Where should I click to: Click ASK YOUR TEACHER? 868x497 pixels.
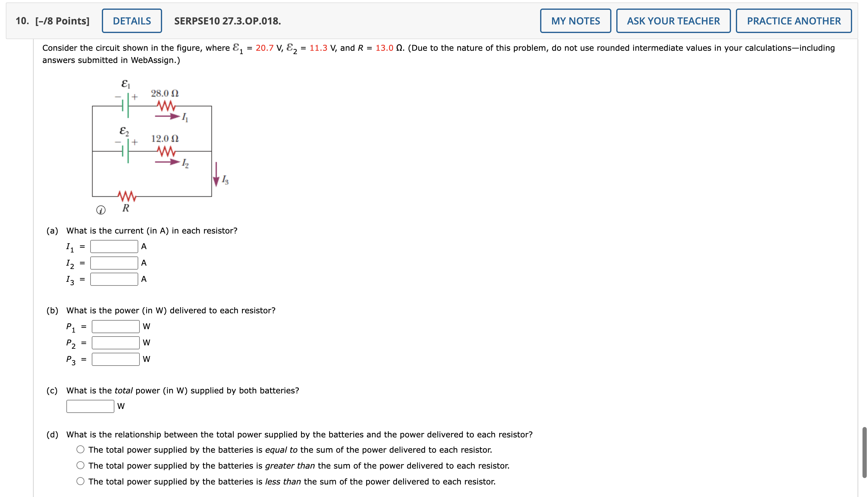[x=673, y=21]
